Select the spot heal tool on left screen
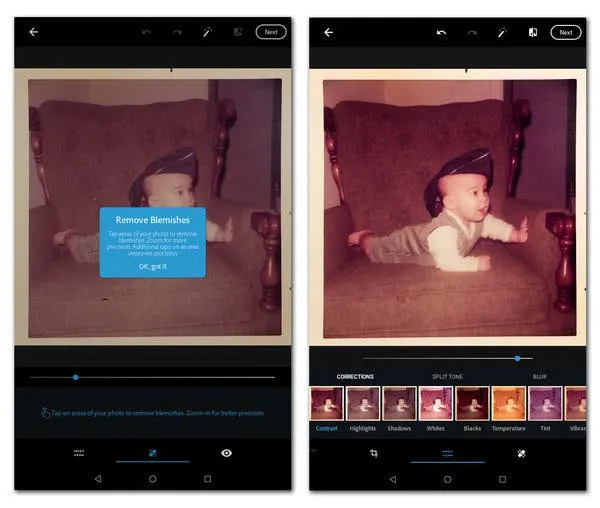 [152, 453]
